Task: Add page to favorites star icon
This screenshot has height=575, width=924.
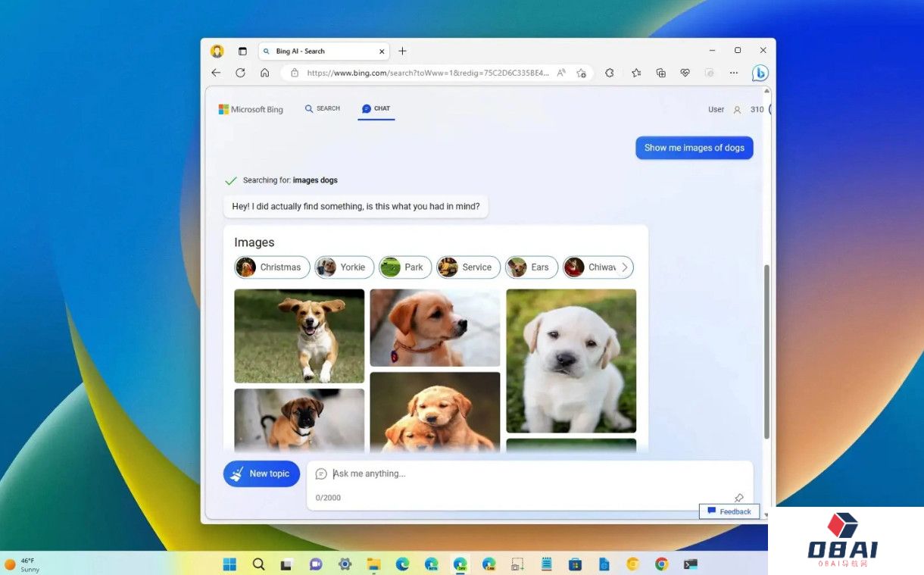Action: [x=581, y=73]
